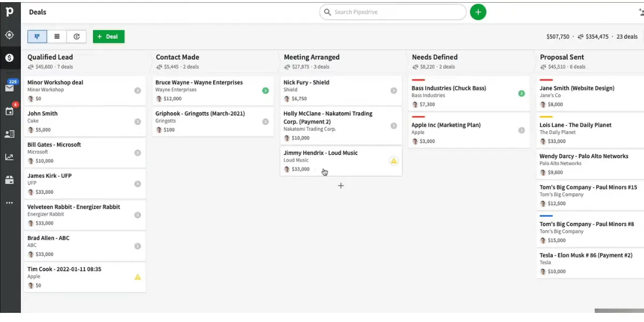This screenshot has height=322, width=644.
Task: Click green activity arrow on Bruce Wayne deal
Action: click(x=265, y=91)
